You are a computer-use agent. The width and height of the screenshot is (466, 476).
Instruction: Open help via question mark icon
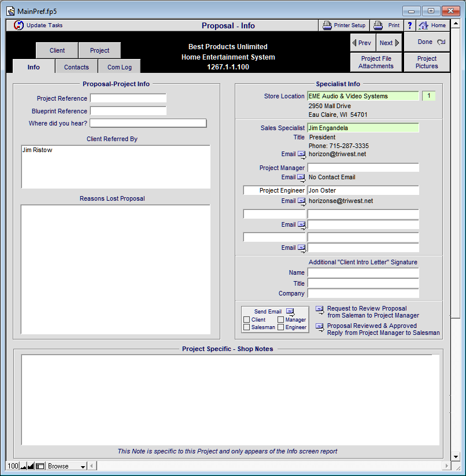[409, 25]
